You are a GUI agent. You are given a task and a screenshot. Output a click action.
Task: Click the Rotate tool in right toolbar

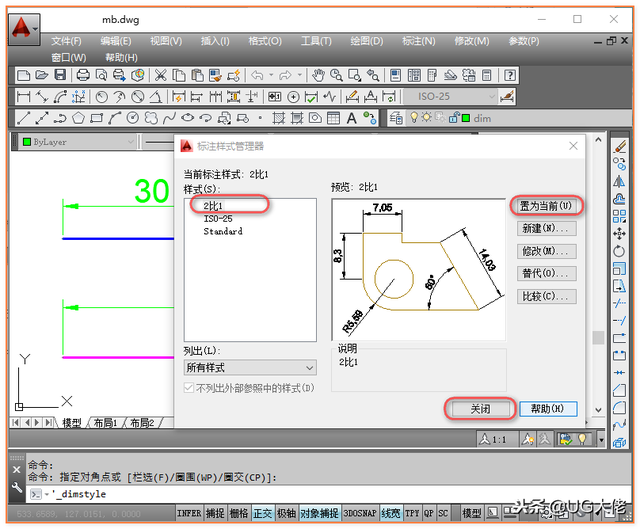619,251
